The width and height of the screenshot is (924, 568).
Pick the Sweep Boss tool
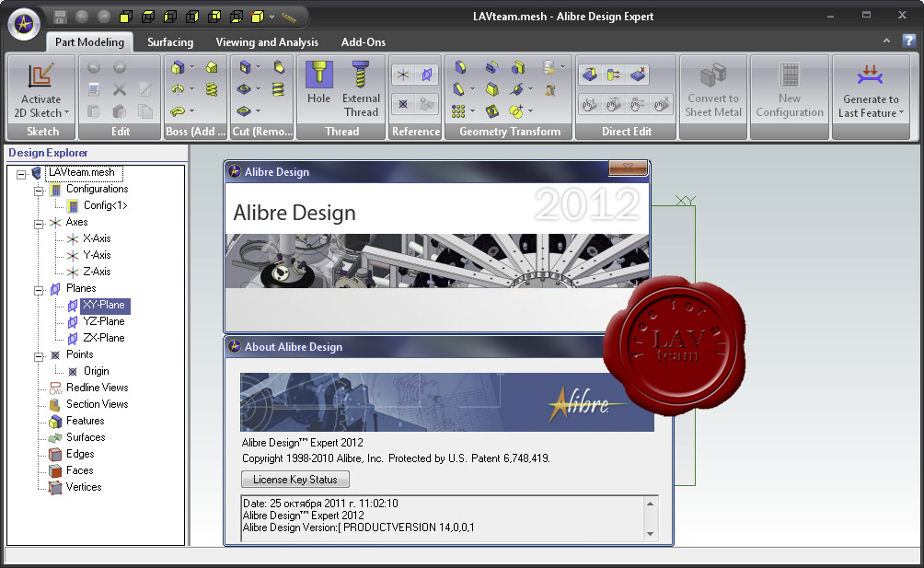[x=178, y=110]
